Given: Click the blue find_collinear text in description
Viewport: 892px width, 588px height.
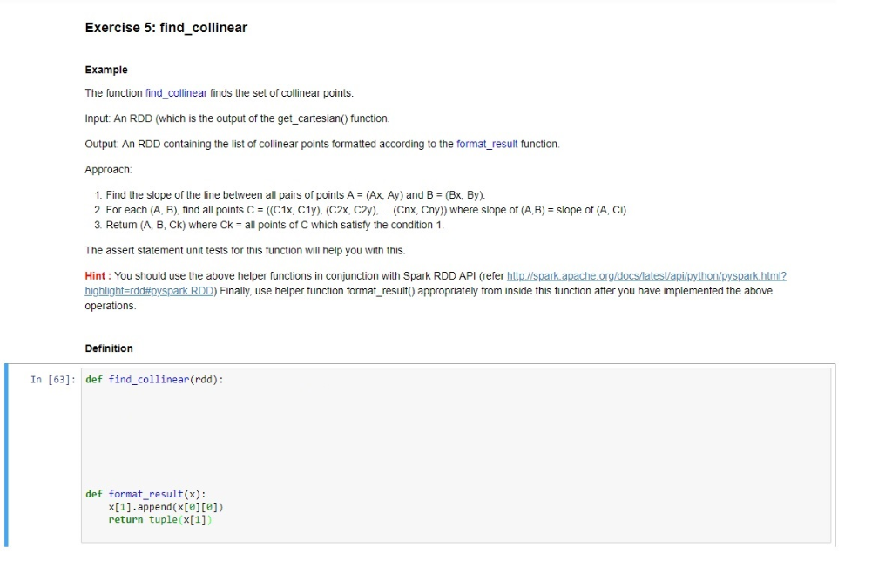Looking at the screenshot, I should click(176, 93).
